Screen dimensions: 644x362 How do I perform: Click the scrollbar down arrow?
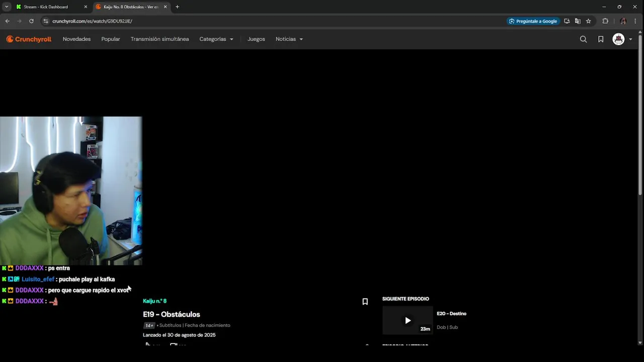[x=640, y=342]
